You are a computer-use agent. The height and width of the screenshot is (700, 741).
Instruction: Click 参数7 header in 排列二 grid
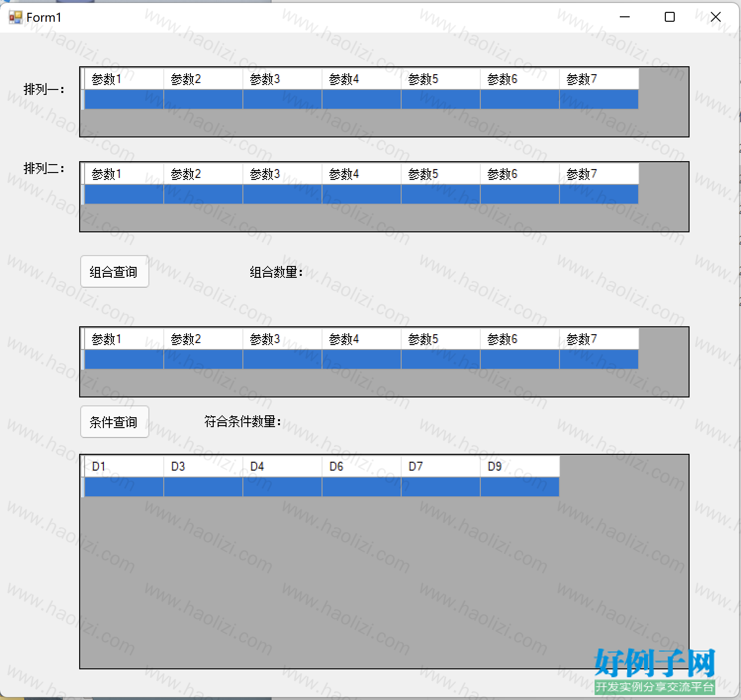(x=599, y=174)
